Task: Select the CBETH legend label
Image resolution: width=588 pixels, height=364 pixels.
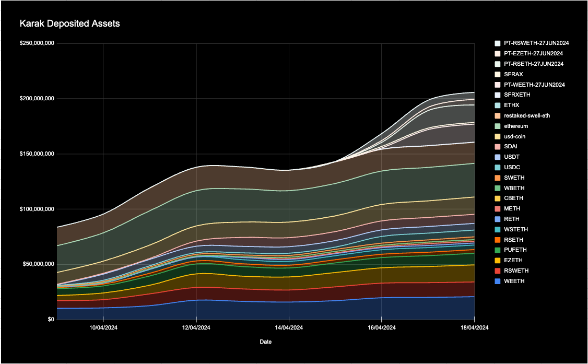Action: pyautogui.click(x=514, y=198)
